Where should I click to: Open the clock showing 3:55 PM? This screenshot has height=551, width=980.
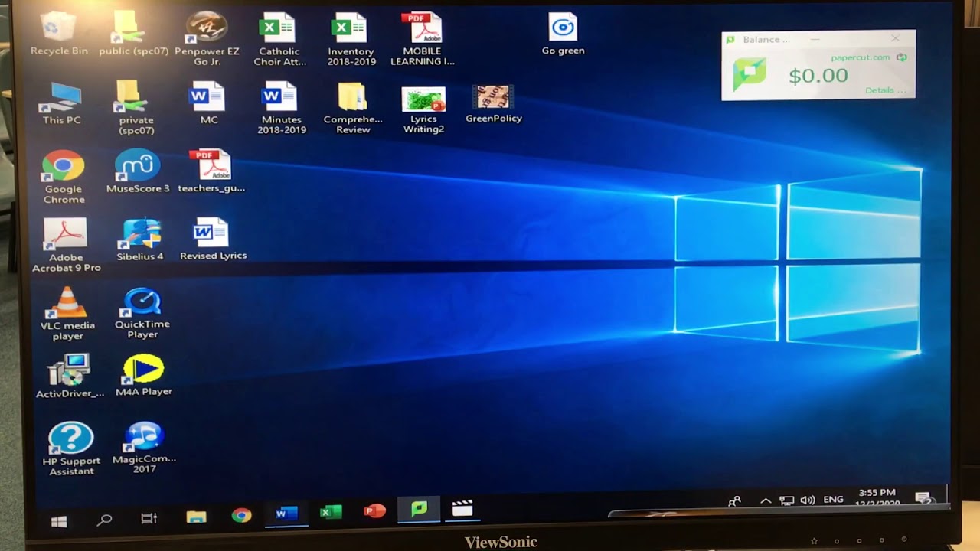tap(877, 497)
